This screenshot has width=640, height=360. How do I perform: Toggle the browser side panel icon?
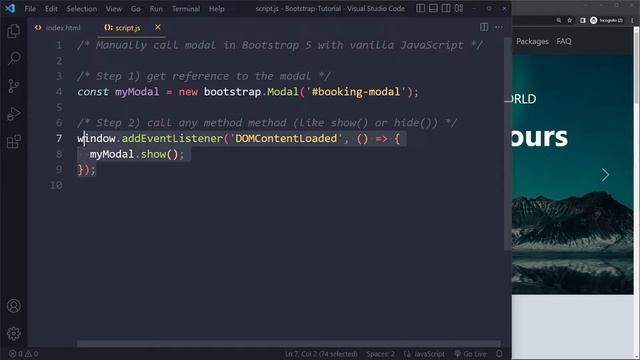[x=583, y=20]
